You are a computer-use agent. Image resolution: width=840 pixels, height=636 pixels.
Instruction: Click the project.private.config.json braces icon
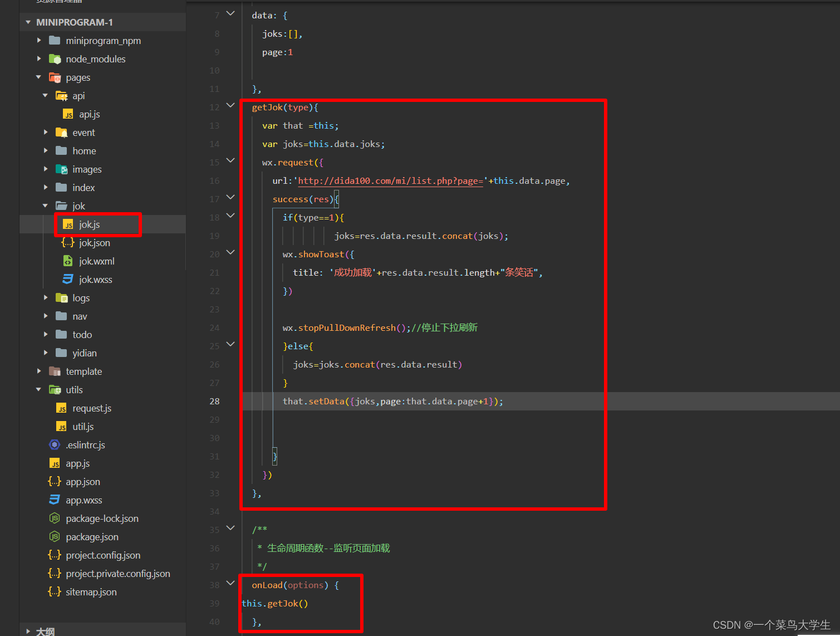click(x=55, y=574)
